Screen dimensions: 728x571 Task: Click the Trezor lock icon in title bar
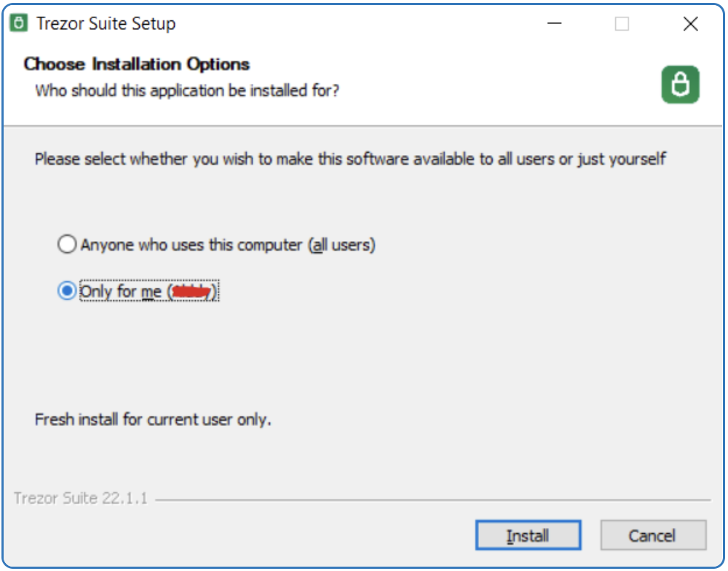point(19,23)
